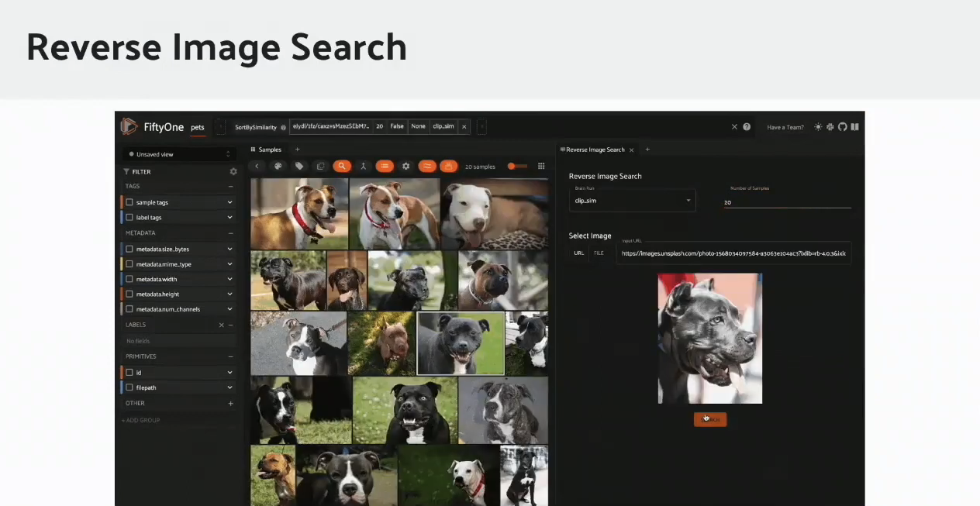
Task: Click the Input URL text field
Action: [733, 253]
